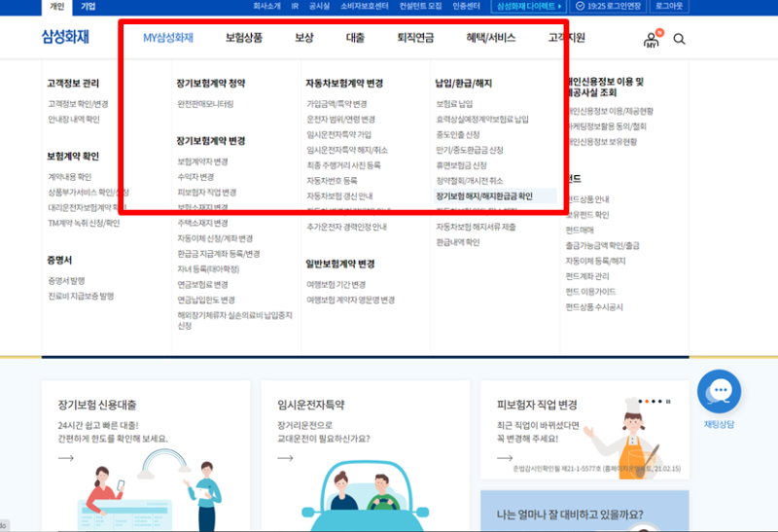Screen dimensions: 778x532
Task: Open 휴면보험금 신청
Action: (461, 165)
